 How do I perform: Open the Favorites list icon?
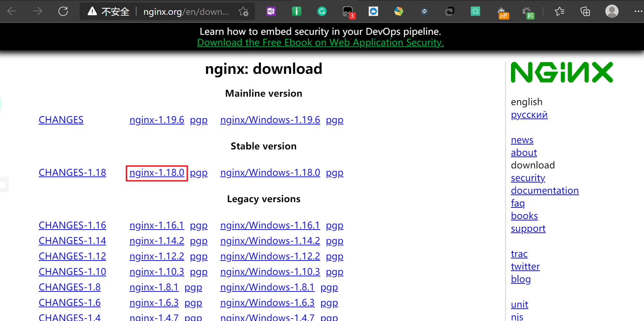pyautogui.click(x=560, y=11)
